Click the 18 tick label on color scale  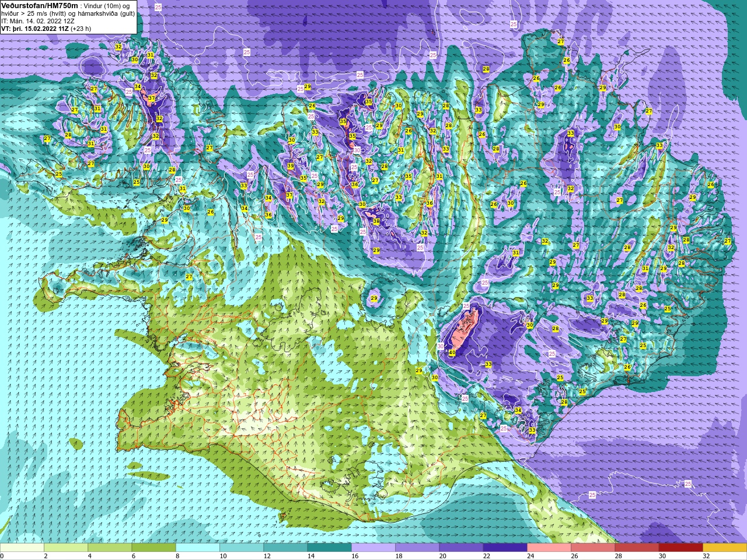tap(399, 556)
